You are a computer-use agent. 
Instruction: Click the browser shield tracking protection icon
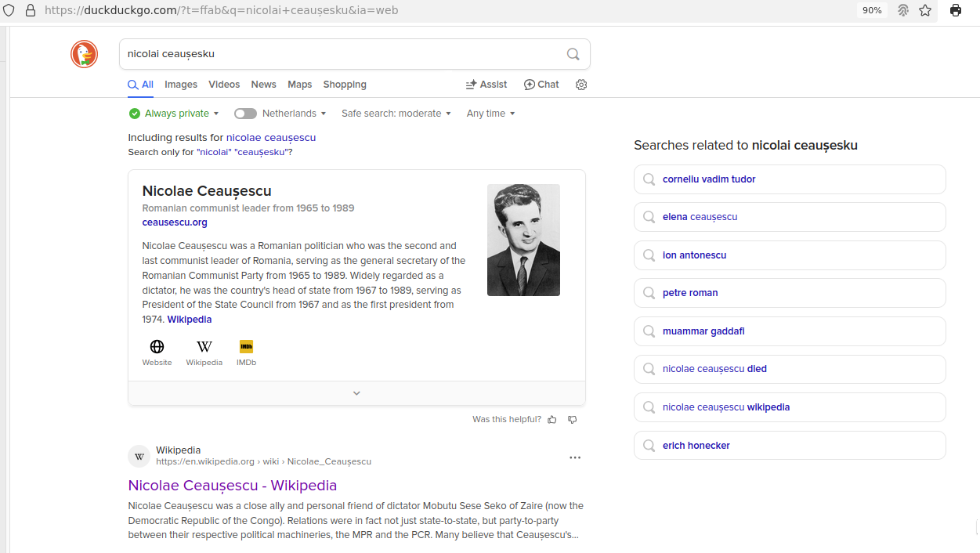[x=9, y=10]
